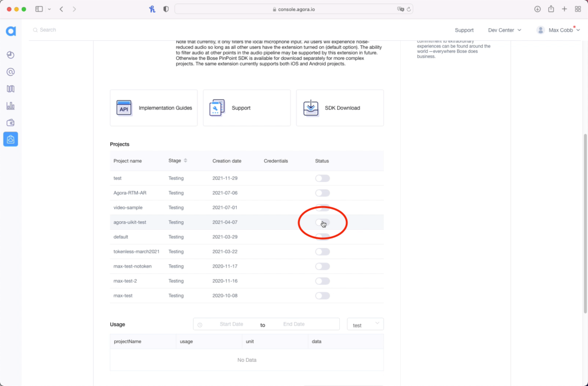Image resolution: width=588 pixels, height=386 pixels.
Task: Open the Implementation Guides card
Action: click(x=154, y=108)
